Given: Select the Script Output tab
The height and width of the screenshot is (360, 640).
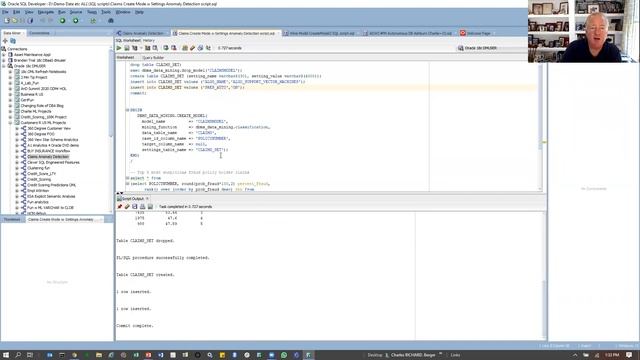Looking at the screenshot, I should [x=133, y=199].
